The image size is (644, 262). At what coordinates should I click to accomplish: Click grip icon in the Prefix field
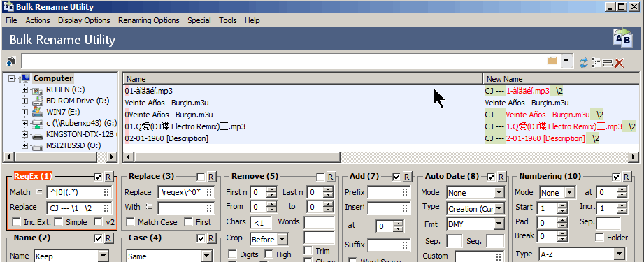pos(405,192)
